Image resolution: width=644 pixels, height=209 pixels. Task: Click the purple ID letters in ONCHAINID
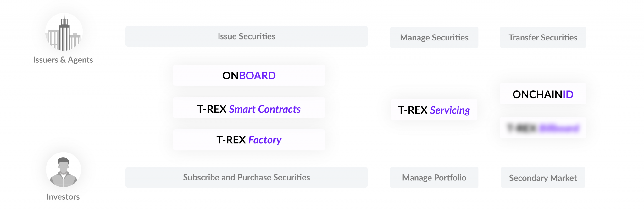pyautogui.click(x=568, y=94)
